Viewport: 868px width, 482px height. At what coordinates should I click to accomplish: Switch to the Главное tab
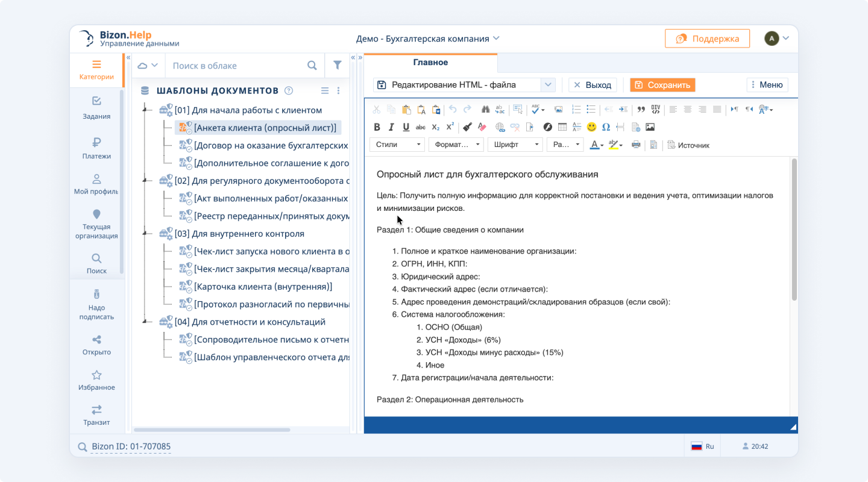point(430,62)
